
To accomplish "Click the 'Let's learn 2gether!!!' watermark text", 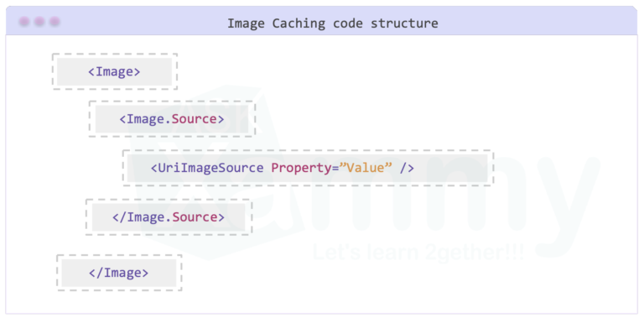I will click(418, 252).
